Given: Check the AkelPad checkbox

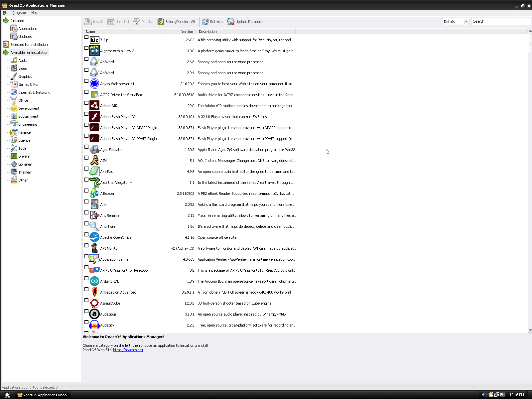Looking at the screenshot, I should tap(86, 169).
